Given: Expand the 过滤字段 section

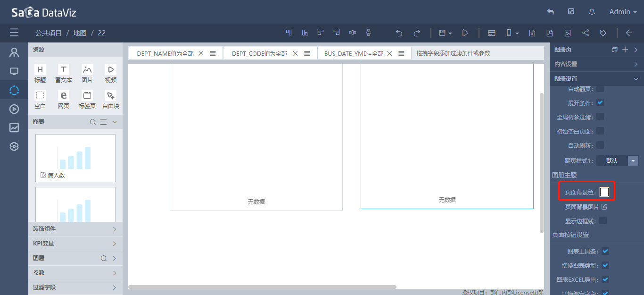Looking at the screenshot, I should click(x=75, y=287).
